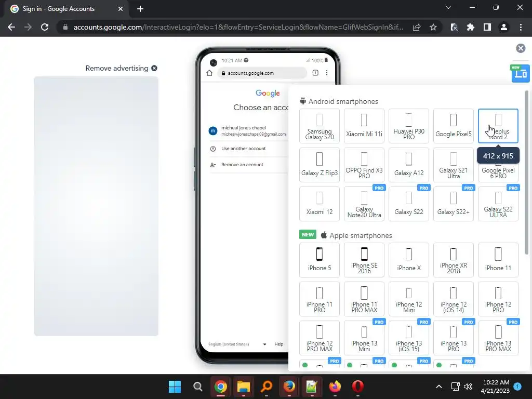This screenshot has width=532, height=399.
Task: Select the iPhone 13 PRO device
Action: click(453, 338)
